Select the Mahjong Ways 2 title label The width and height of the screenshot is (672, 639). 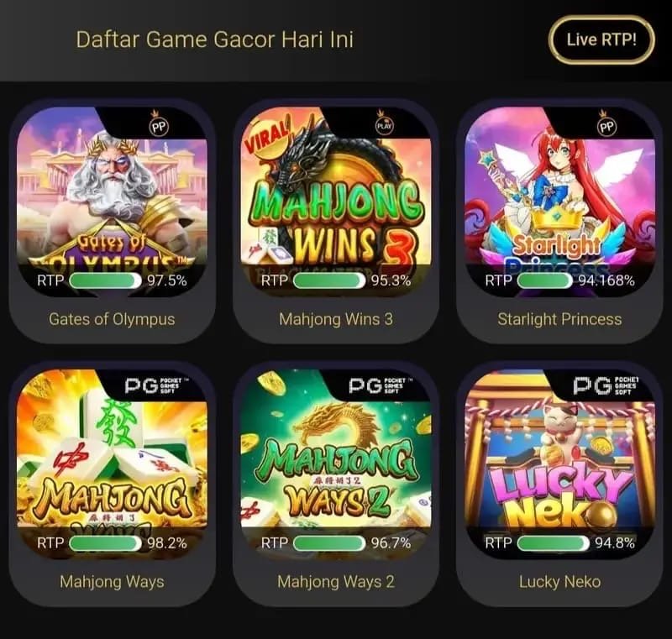point(336,582)
